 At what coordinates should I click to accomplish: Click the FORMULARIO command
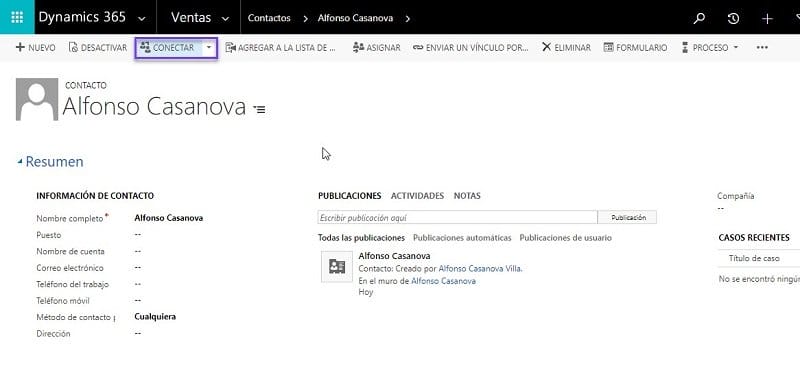635,47
